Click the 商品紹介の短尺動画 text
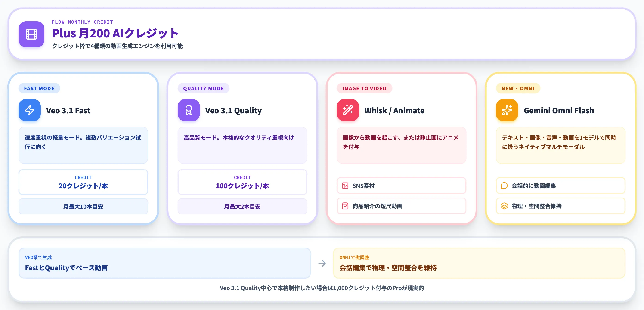The height and width of the screenshot is (310, 644). pos(377,206)
